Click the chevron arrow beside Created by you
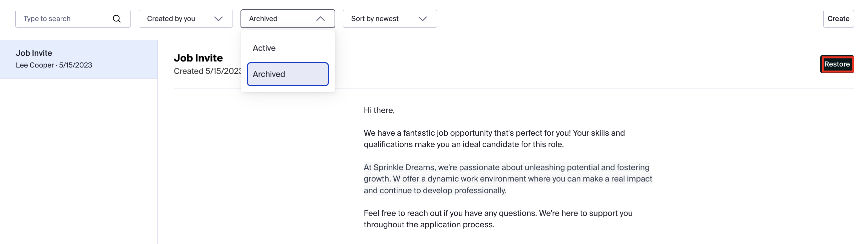Viewport: 868px width, 244px height. [219, 19]
